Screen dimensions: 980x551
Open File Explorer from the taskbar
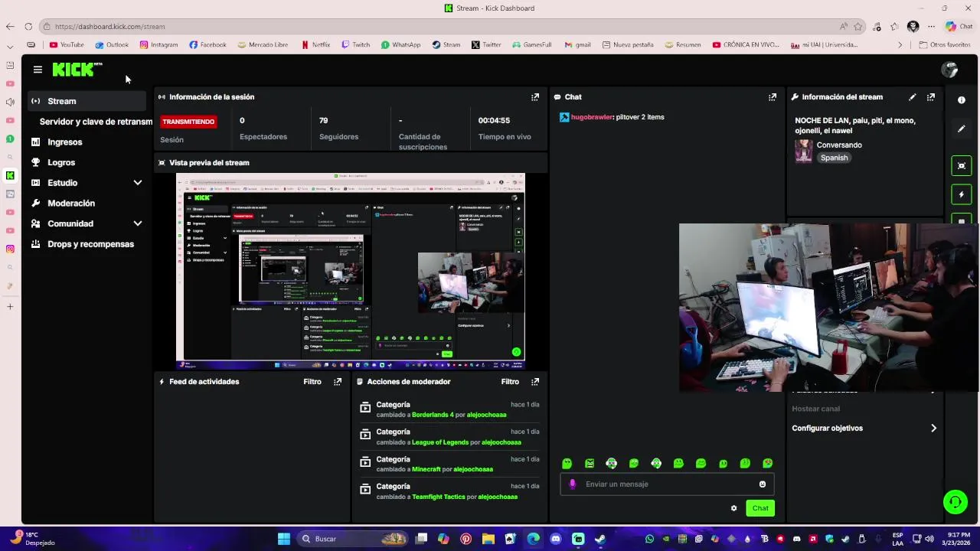[488, 539]
